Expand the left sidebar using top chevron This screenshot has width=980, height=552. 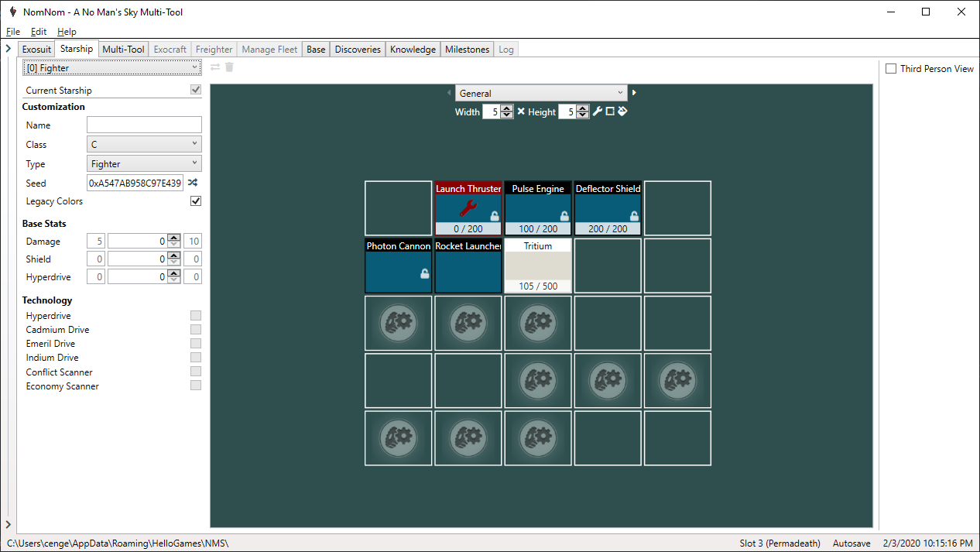click(8, 49)
